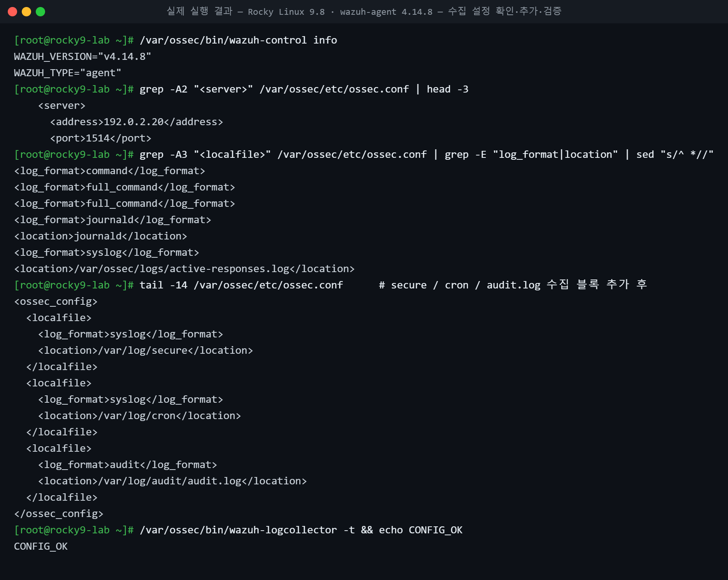Select the WAZUH_VERSION="v4.14.8" output line

click(x=82, y=56)
